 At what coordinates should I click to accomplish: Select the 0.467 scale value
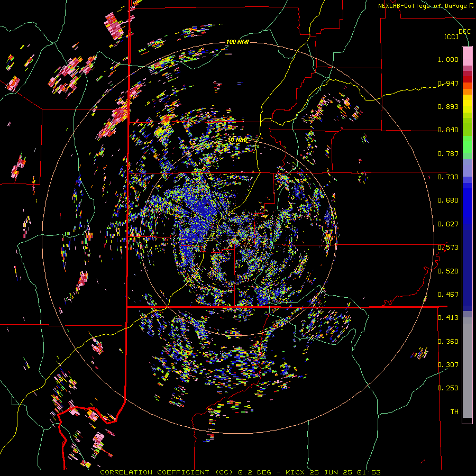(x=448, y=294)
